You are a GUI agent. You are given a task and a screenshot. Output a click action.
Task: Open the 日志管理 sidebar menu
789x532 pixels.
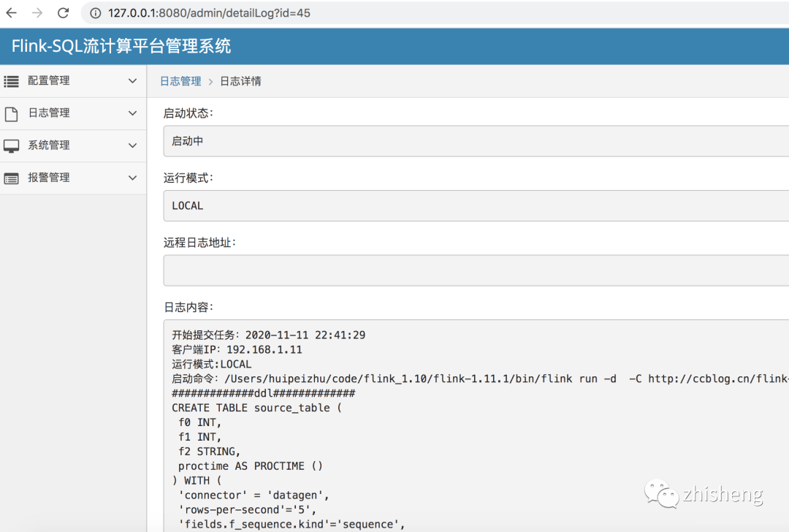tap(73, 113)
